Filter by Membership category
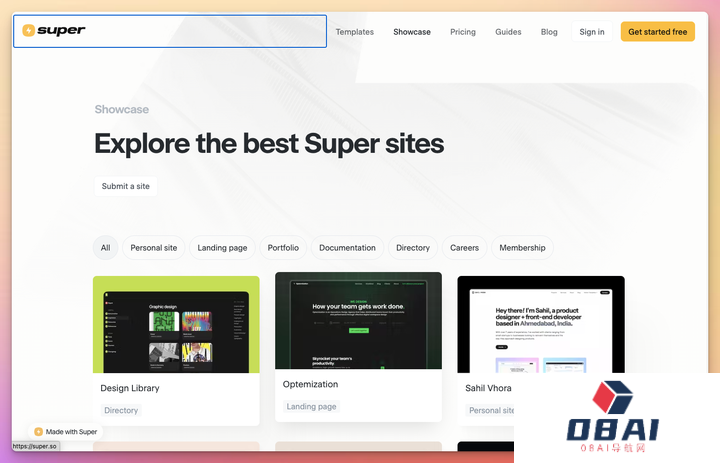This screenshot has width=720, height=463. (523, 248)
